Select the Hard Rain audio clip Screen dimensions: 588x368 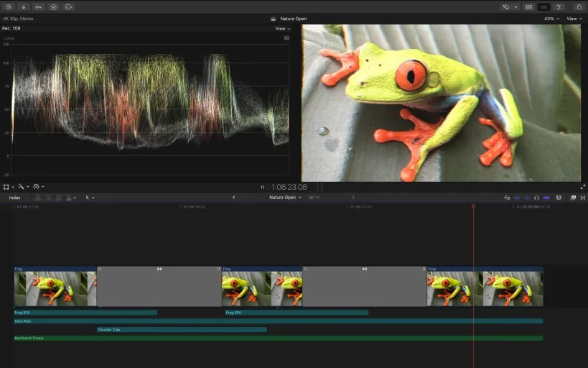[x=279, y=321]
